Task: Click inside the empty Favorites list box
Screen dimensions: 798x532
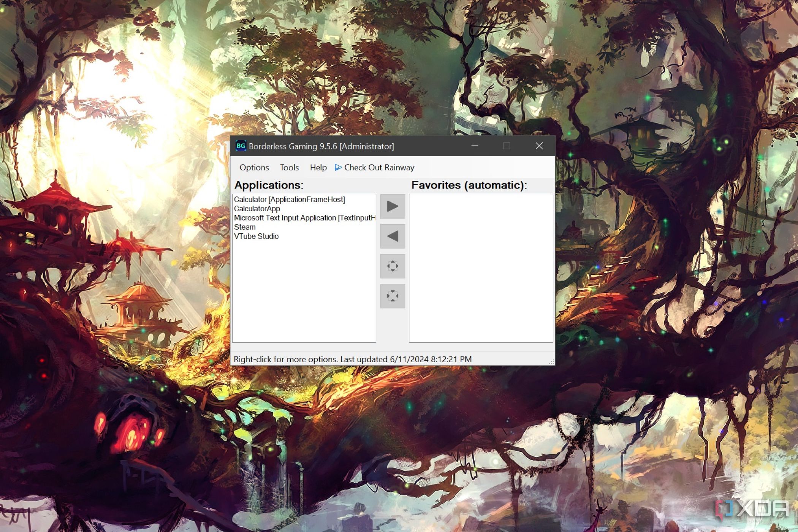Action: tap(481, 268)
